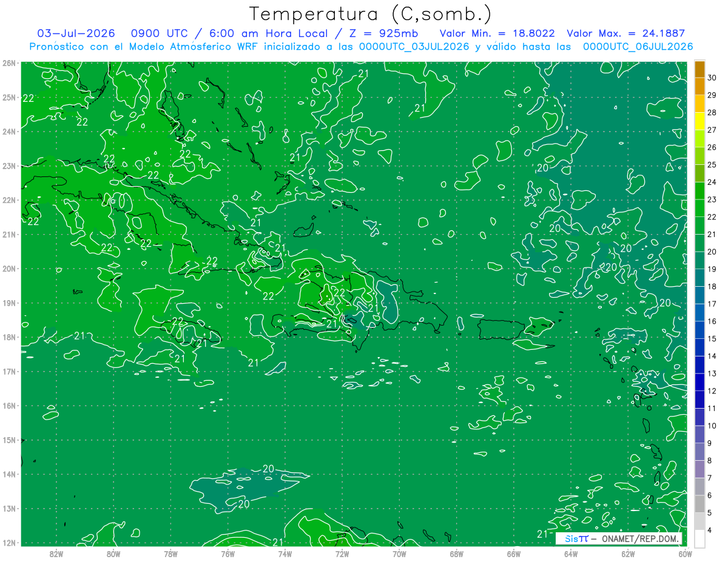728x562 pixels.
Task: Click longitude axis label "66W"
Action: [513, 554]
